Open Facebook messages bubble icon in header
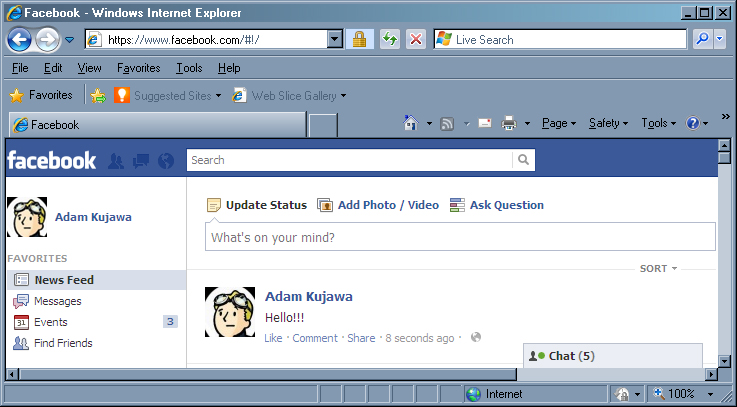The height and width of the screenshot is (407, 737). [x=141, y=161]
